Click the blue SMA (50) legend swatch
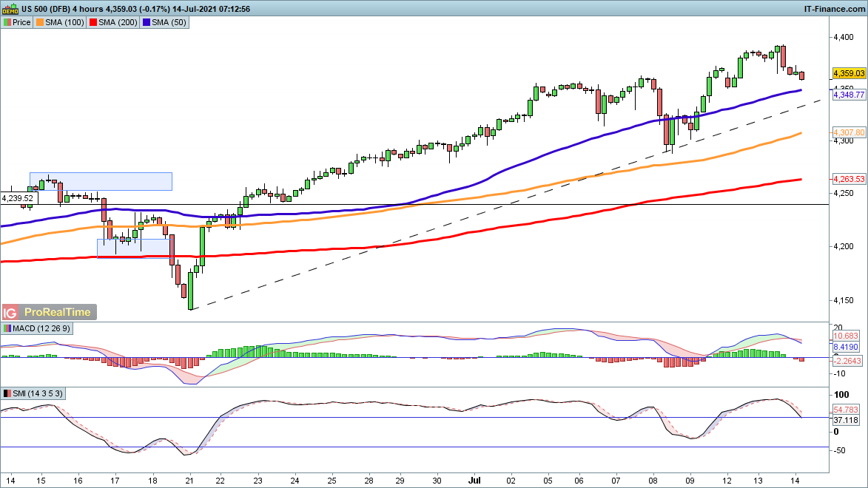 point(146,23)
